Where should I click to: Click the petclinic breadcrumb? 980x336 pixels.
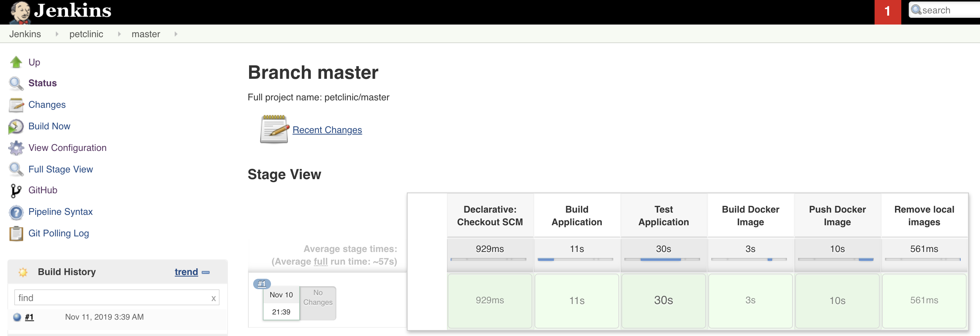[86, 34]
